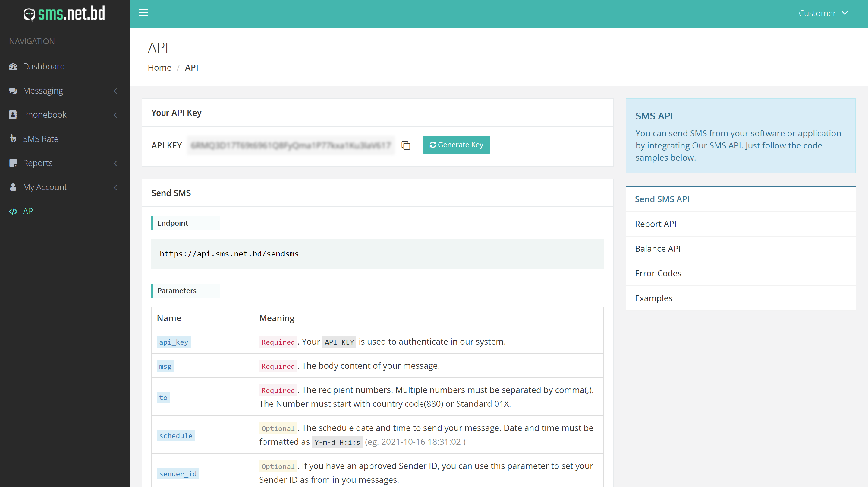Select the Reports document icon
Image resolution: width=868 pixels, height=487 pixels.
coord(13,163)
